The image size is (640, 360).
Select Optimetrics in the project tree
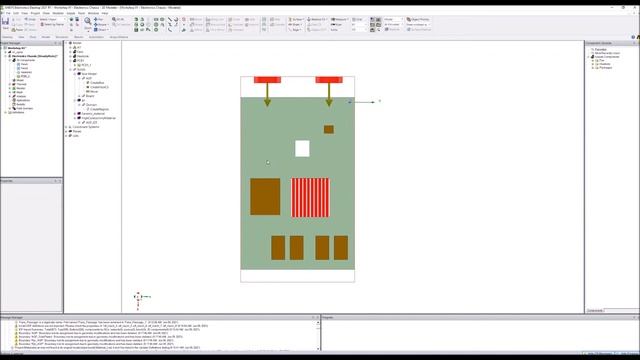pyautogui.click(x=23, y=100)
